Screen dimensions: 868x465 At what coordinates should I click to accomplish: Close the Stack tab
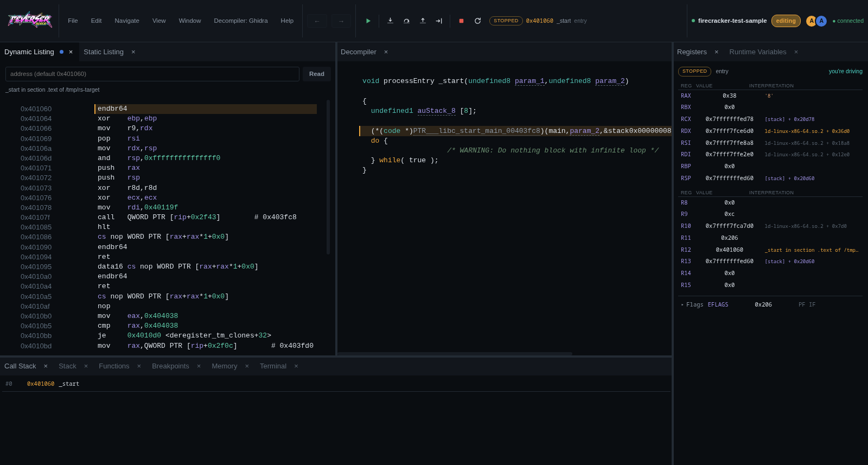click(x=86, y=366)
